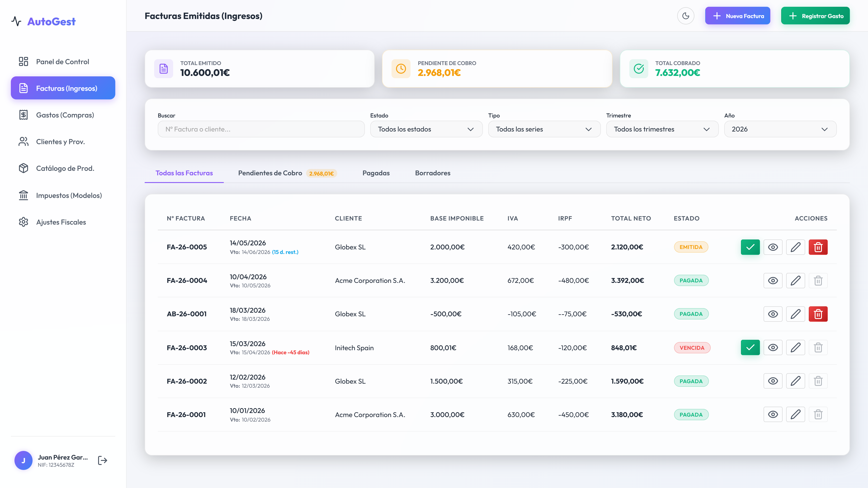Click the Pendiente de Cobro clock icon
This screenshot has height=488, width=868.
(401, 69)
